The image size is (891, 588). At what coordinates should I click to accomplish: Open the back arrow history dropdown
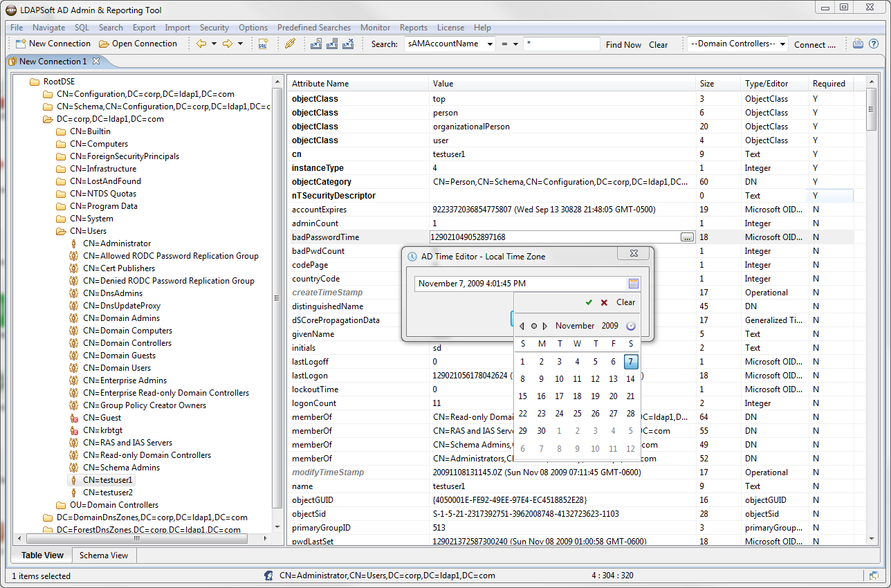pos(214,44)
